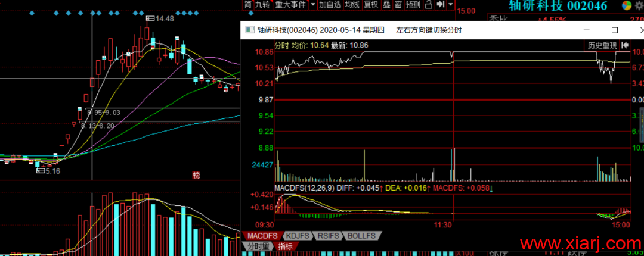Toggle the 九转 indicator button

coord(262,5)
